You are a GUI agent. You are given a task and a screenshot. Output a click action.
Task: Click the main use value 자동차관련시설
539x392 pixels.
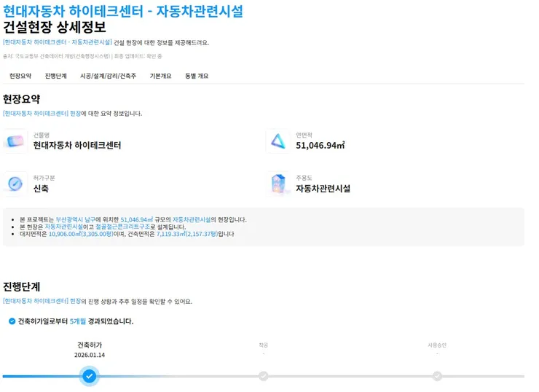(323, 189)
